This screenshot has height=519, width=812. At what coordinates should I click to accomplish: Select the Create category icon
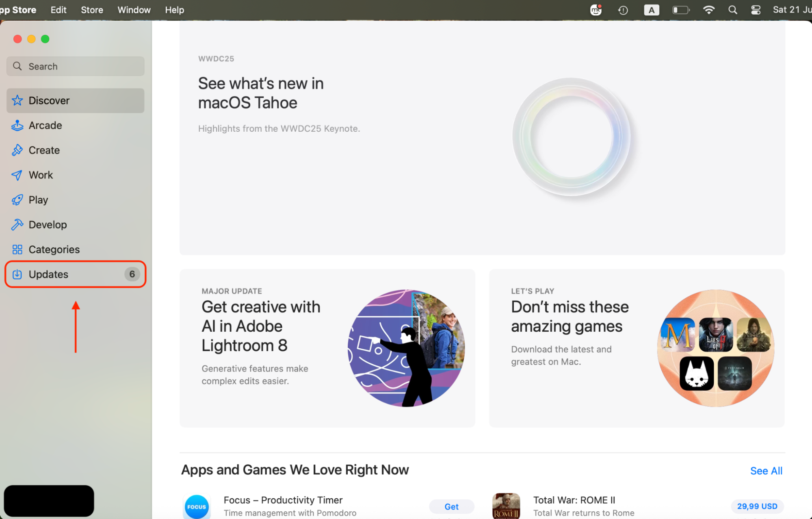click(17, 150)
